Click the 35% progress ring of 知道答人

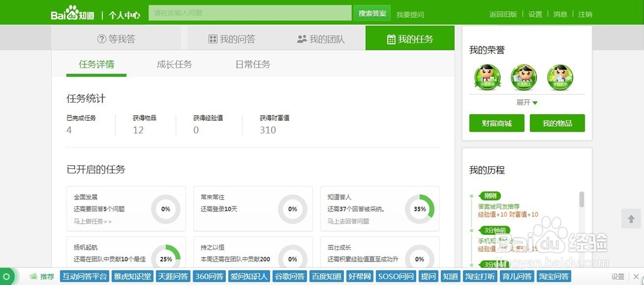click(419, 209)
